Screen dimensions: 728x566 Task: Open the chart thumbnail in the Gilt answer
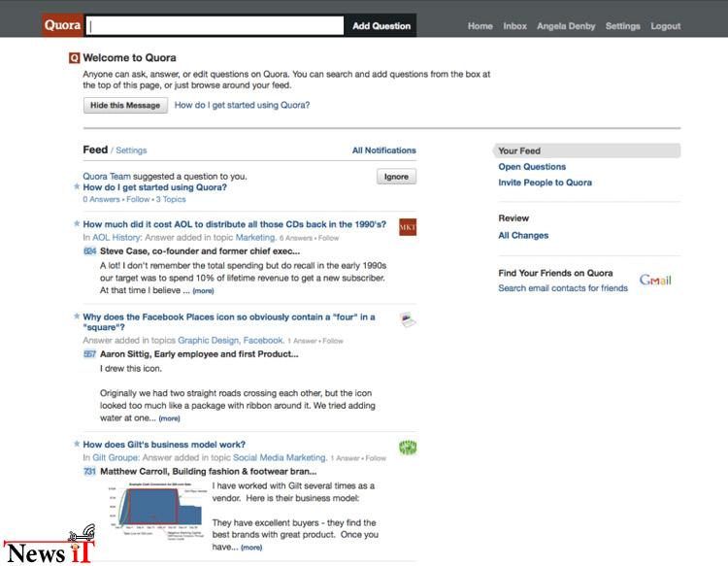coord(158,511)
